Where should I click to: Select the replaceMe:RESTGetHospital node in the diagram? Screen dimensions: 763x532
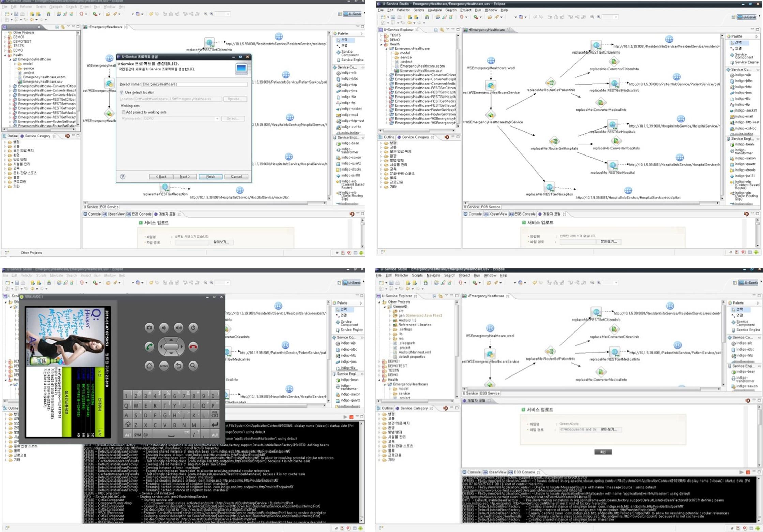click(x=612, y=165)
